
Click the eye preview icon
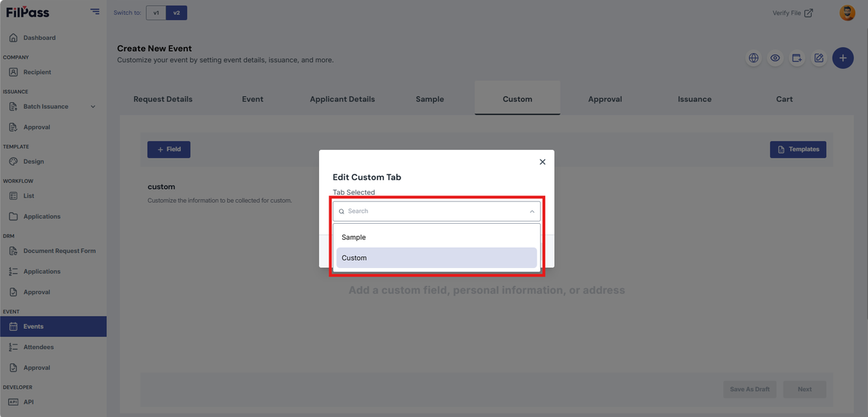point(775,58)
